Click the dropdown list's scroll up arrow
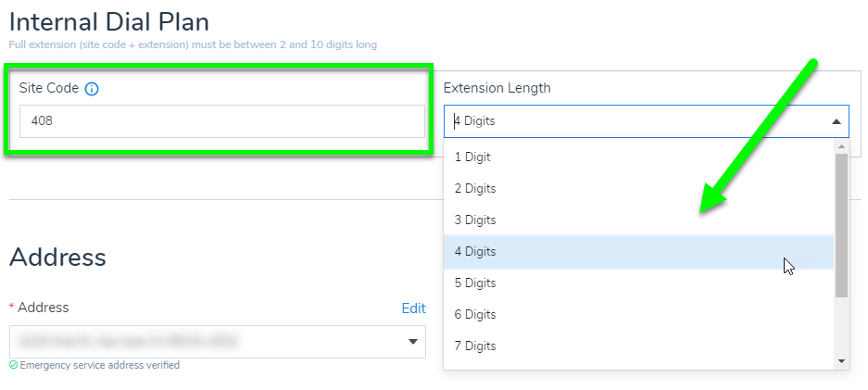This screenshot has height=390, width=868. [x=841, y=146]
